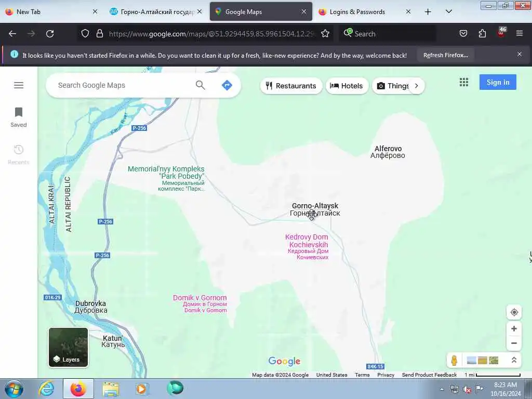This screenshot has height=399, width=532.
Task: Show Things to do chip
Action: (x=394, y=86)
